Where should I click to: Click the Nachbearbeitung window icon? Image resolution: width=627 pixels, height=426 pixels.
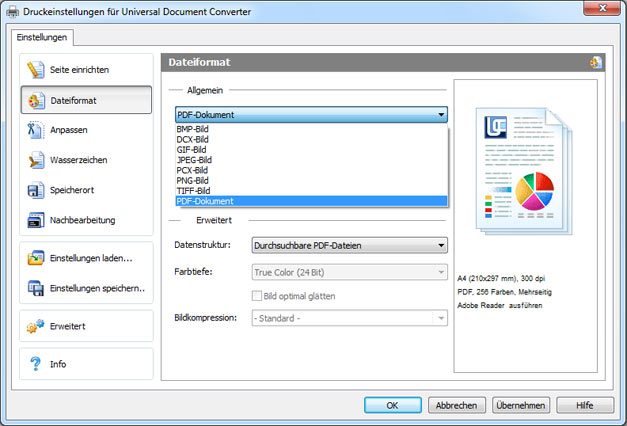pyautogui.click(x=36, y=220)
